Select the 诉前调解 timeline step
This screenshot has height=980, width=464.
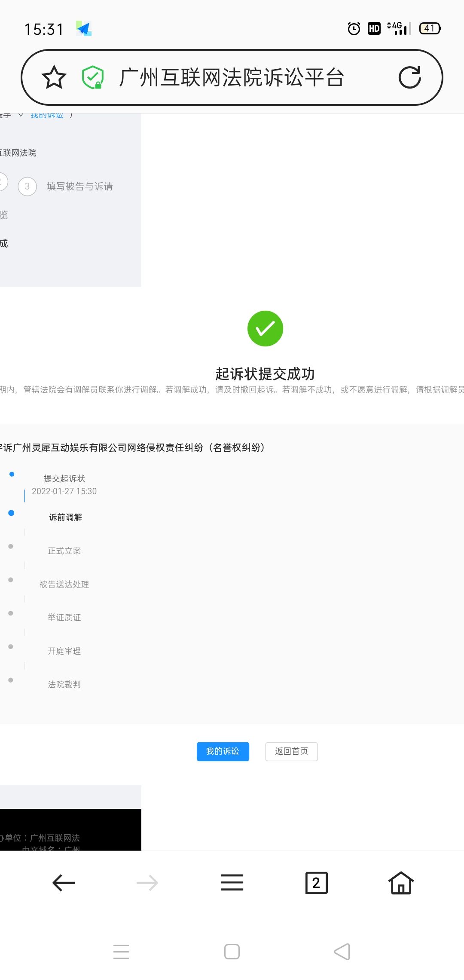point(65,517)
